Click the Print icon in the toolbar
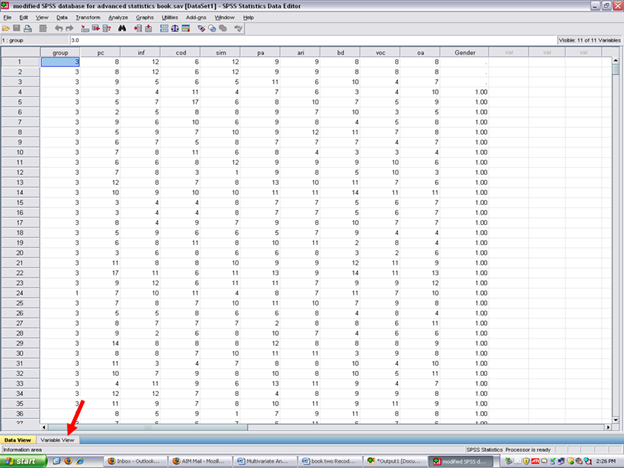 pyautogui.click(x=28, y=28)
